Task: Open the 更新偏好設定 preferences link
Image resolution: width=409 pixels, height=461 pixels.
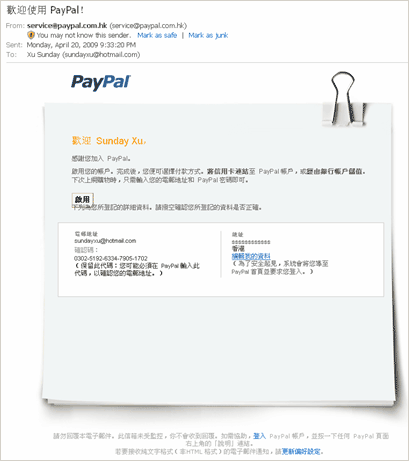Action: (301, 452)
